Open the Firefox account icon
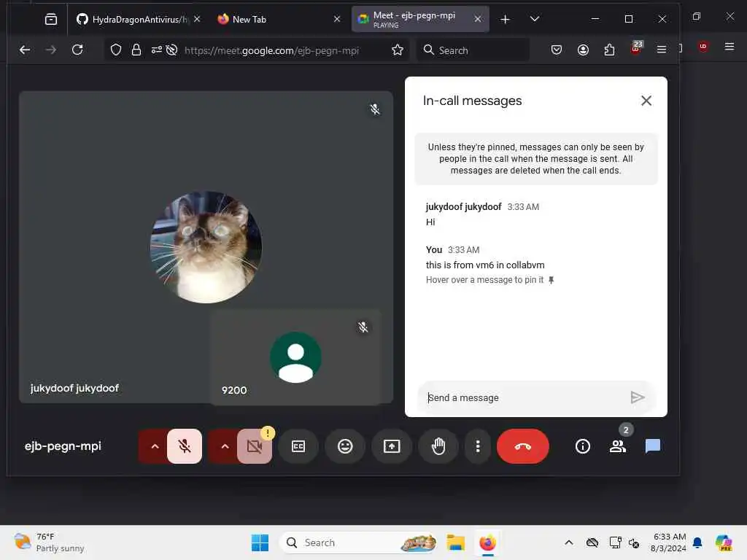Viewport: 747px width, 560px height. 583,50
